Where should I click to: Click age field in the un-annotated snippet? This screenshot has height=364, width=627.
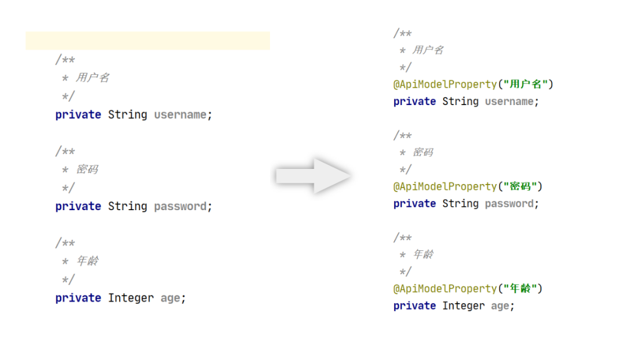(x=170, y=298)
